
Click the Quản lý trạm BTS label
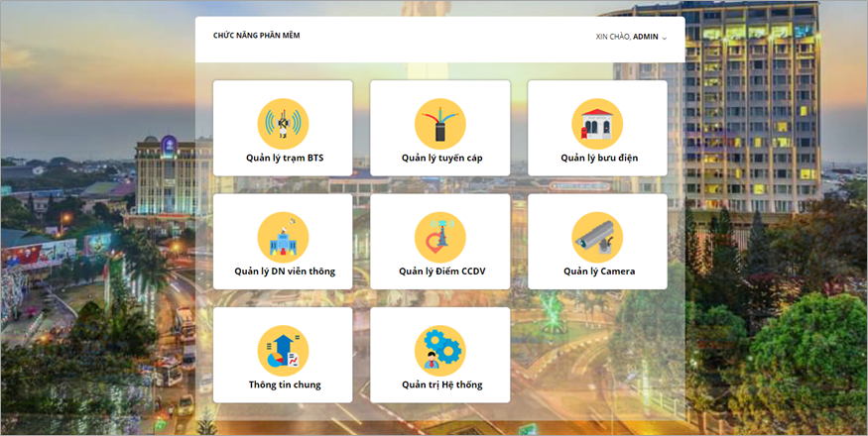(x=285, y=159)
